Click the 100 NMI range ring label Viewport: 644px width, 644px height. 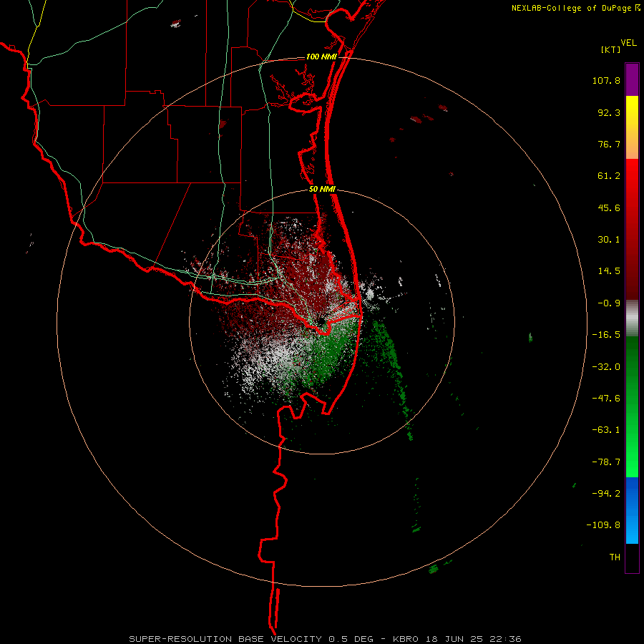[321, 57]
